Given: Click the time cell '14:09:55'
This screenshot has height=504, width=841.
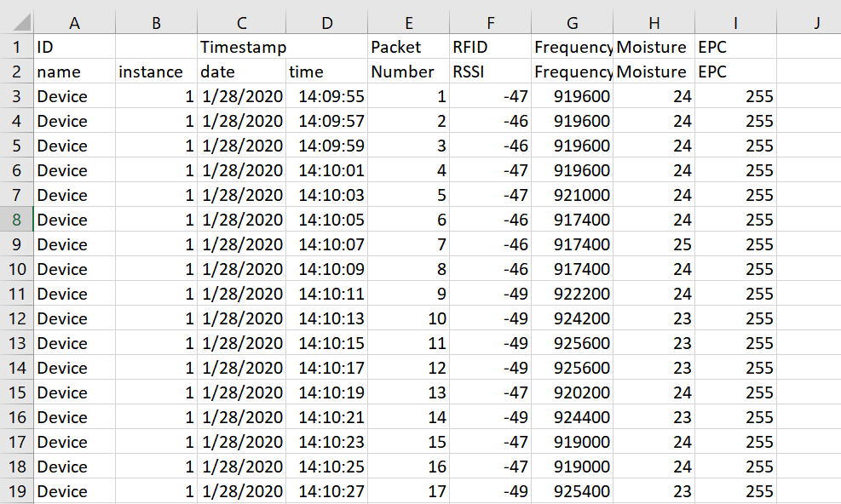Looking at the screenshot, I should pyautogui.click(x=326, y=96).
